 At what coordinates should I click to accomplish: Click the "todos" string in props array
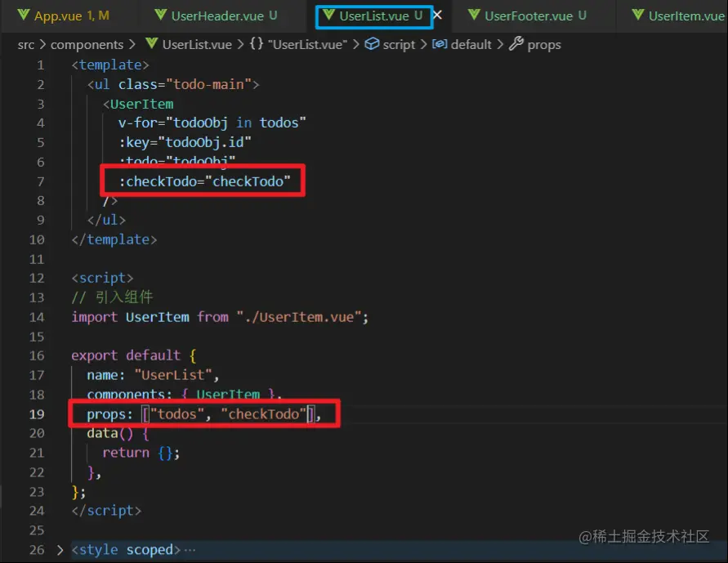click(176, 414)
